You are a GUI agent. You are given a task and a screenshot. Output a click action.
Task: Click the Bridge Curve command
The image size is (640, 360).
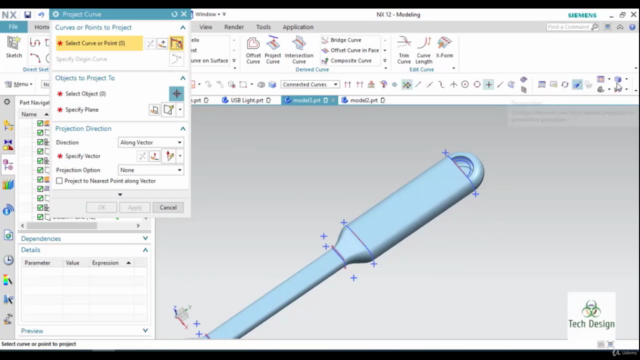coord(341,40)
